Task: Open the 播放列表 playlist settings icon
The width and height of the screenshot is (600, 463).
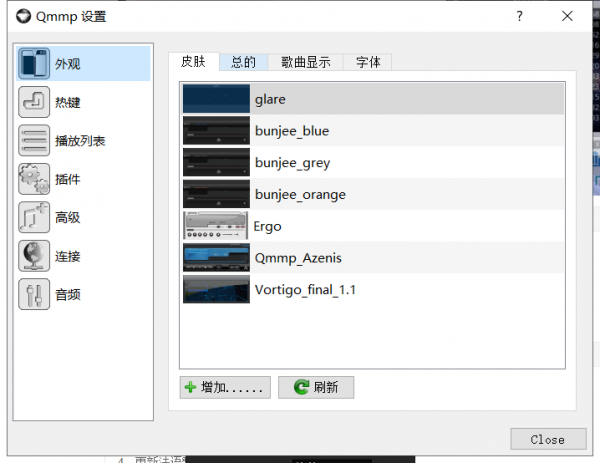Action: point(35,141)
